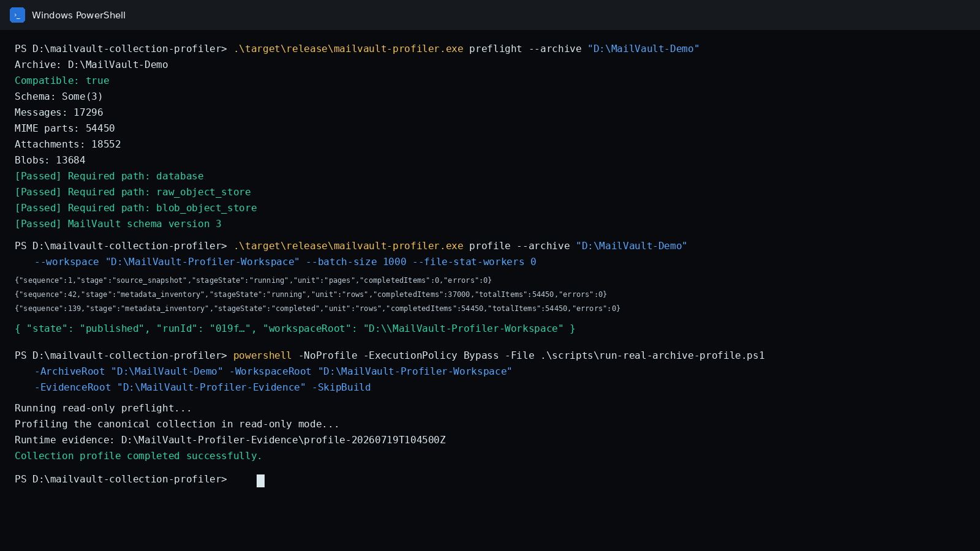
Task: Click the green published state JSON line
Action: click(295, 329)
